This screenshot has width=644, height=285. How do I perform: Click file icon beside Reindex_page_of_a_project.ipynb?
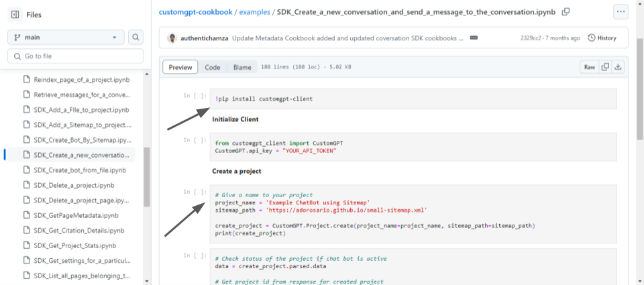pyautogui.click(x=27, y=80)
